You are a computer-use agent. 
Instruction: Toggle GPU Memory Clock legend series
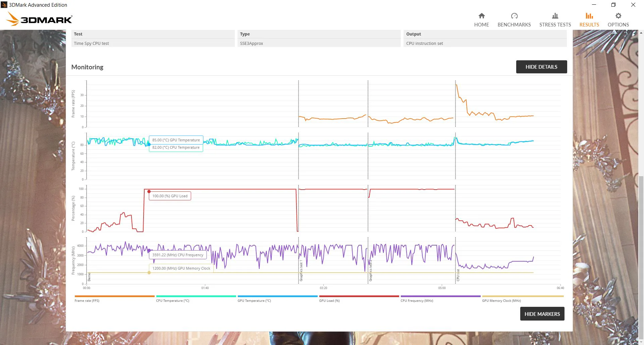(523, 298)
